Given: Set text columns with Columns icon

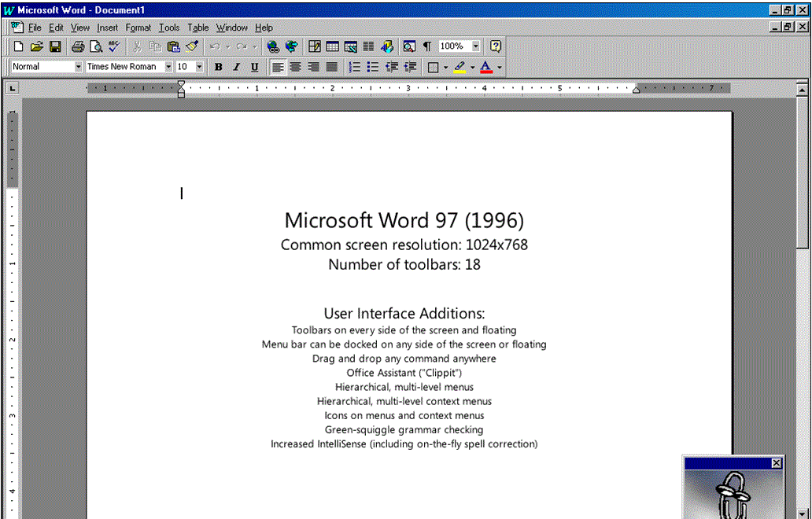Looking at the screenshot, I should click(x=369, y=46).
